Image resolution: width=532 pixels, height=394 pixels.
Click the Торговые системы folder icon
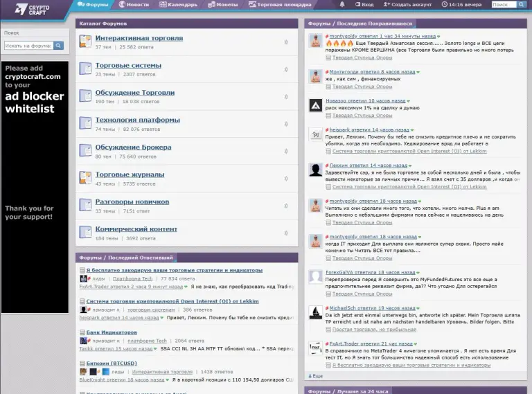(x=85, y=69)
